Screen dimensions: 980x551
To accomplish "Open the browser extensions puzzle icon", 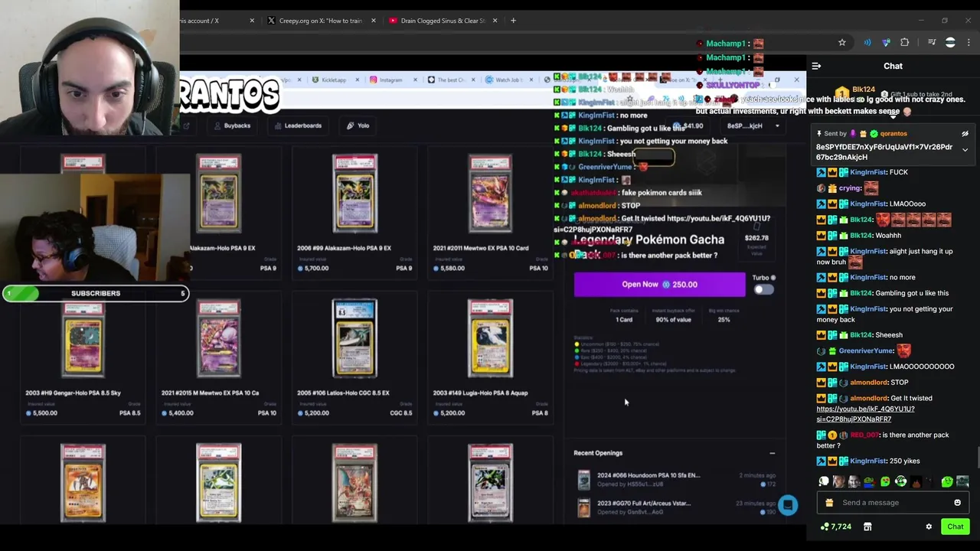I will [905, 43].
